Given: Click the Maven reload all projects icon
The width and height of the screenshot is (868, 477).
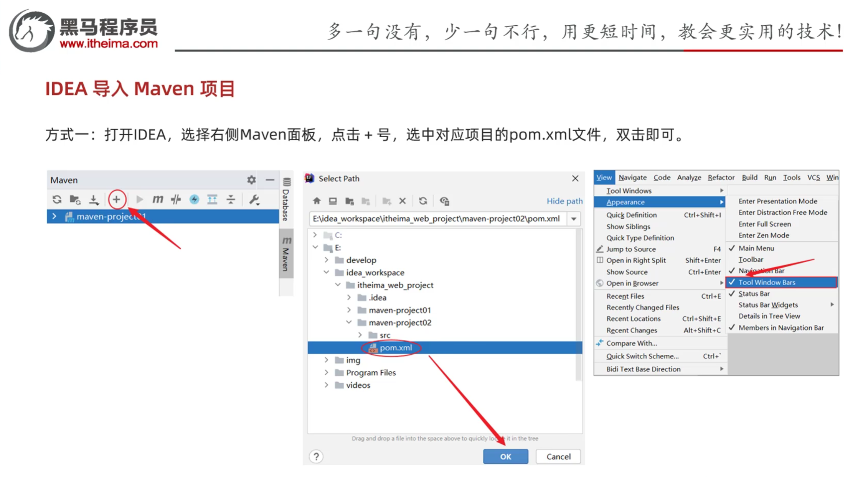Looking at the screenshot, I should 57,199.
